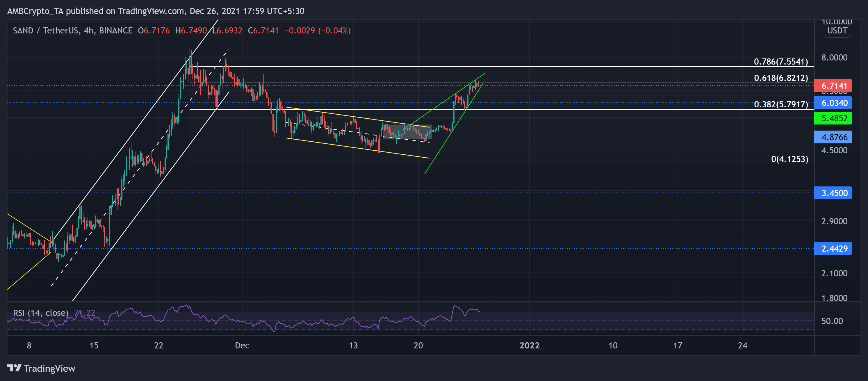Click the 2.4429 price level label
The height and width of the screenshot is (381, 868).
tap(833, 249)
